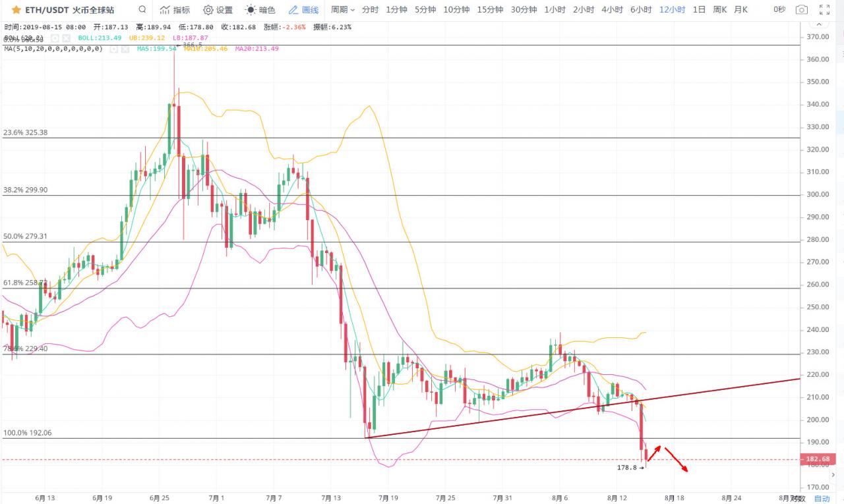
Task: Select the 周K weekly candles
Action: (x=720, y=10)
